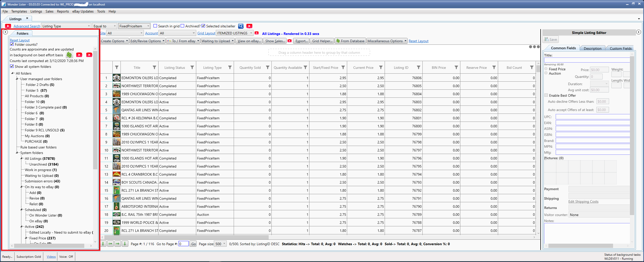The height and width of the screenshot is (262, 644).
Task: Click the Go page button
Action: pos(193,244)
